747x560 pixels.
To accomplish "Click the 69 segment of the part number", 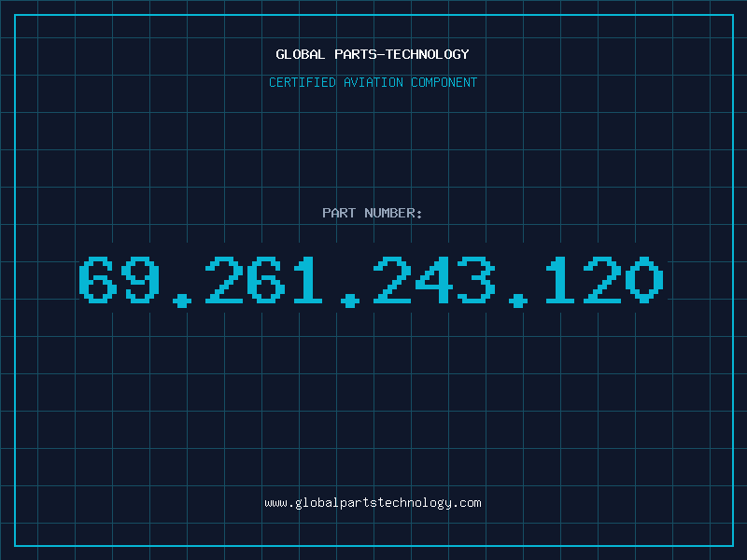I will (x=120, y=279).
